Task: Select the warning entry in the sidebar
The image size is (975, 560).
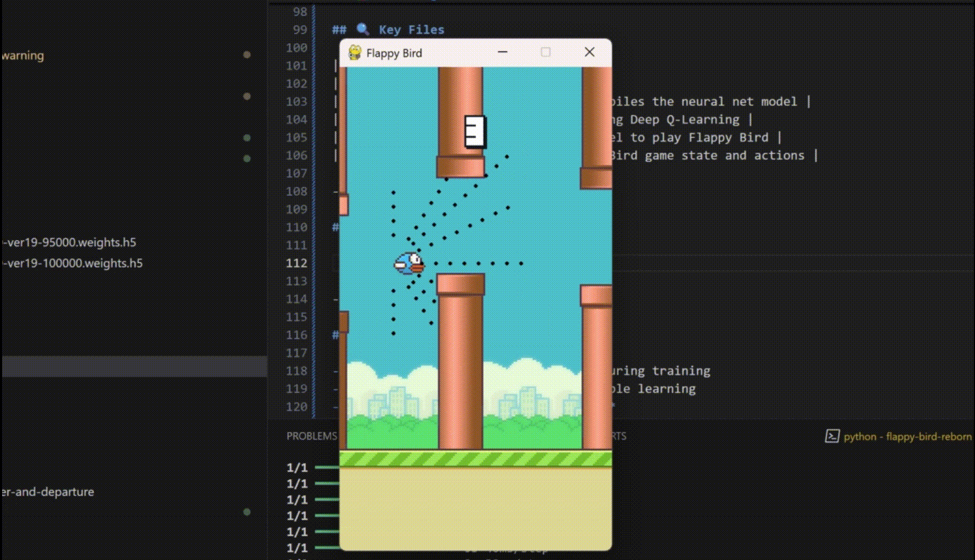Action: point(23,55)
